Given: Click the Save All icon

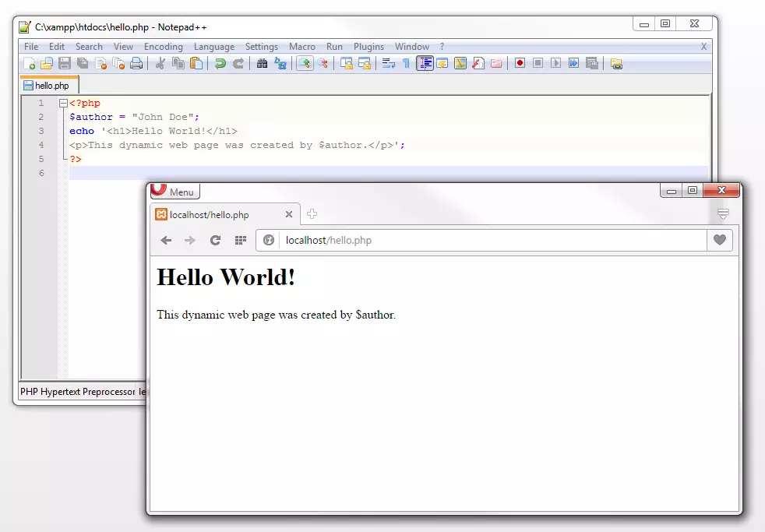Looking at the screenshot, I should point(82,63).
